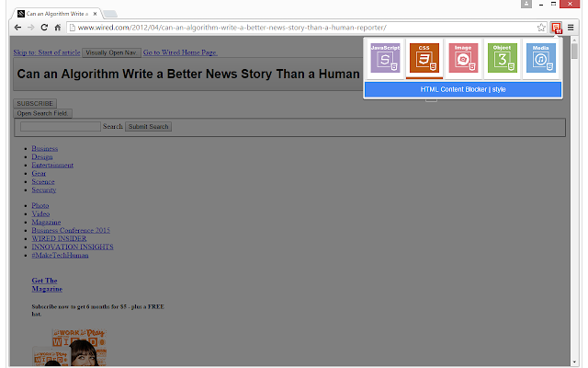Click the HTML Content Blocker style bar
The image size is (588, 368).
[463, 89]
